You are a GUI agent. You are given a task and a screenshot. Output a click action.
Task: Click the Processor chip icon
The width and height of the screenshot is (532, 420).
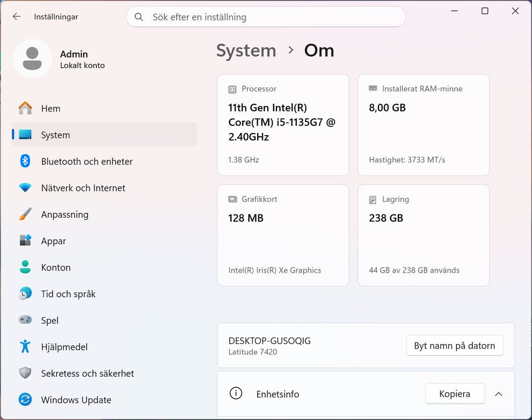(x=232, y=89)
